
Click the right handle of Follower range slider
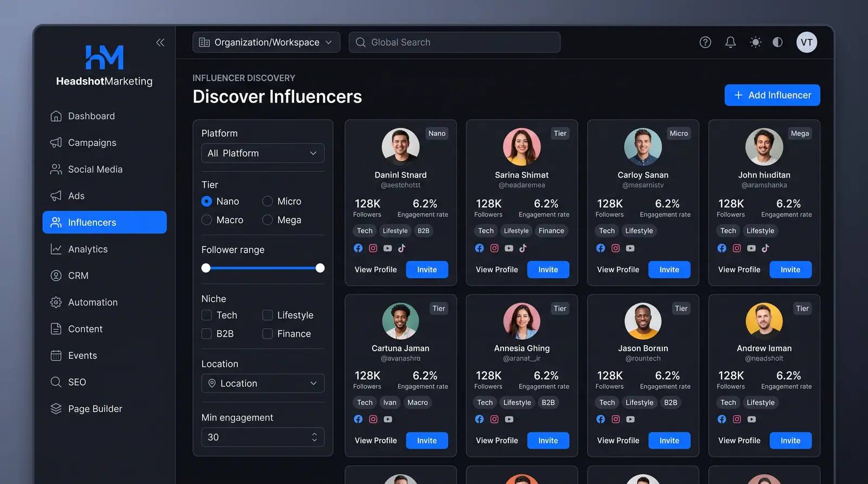(320, 268)
